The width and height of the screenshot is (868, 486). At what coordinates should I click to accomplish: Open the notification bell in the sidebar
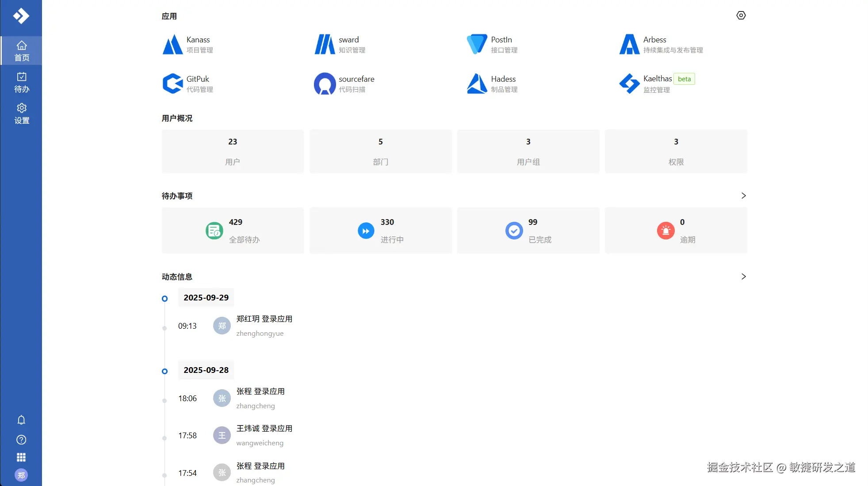coord(21,420)
